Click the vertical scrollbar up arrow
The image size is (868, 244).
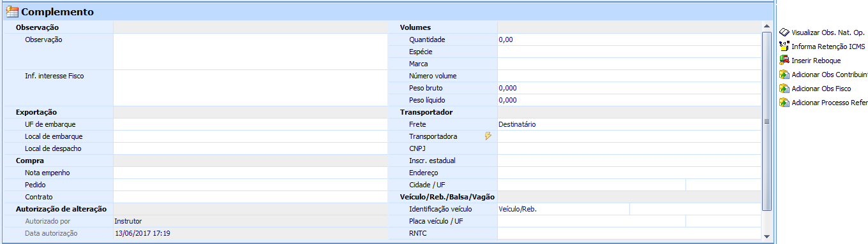pos(767,27)
